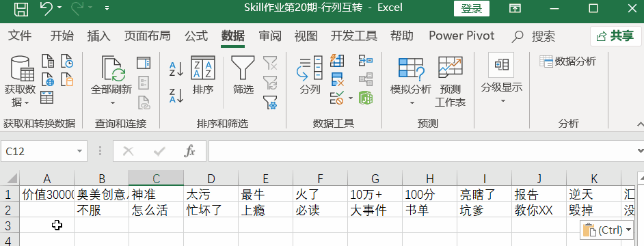Click the Remove Duplicates icon

[337, 79]
